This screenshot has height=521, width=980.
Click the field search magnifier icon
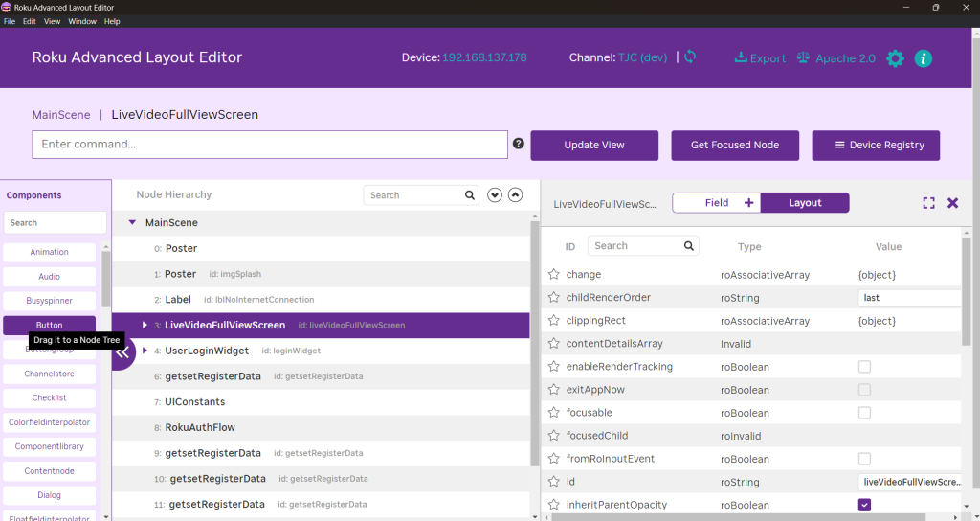point(689,246)
